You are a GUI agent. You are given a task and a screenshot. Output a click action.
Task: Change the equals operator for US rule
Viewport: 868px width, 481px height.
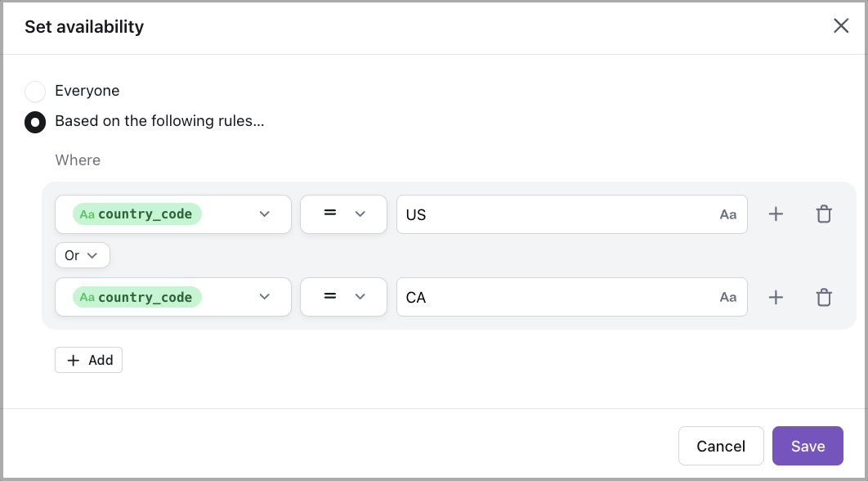coord(343,214)
